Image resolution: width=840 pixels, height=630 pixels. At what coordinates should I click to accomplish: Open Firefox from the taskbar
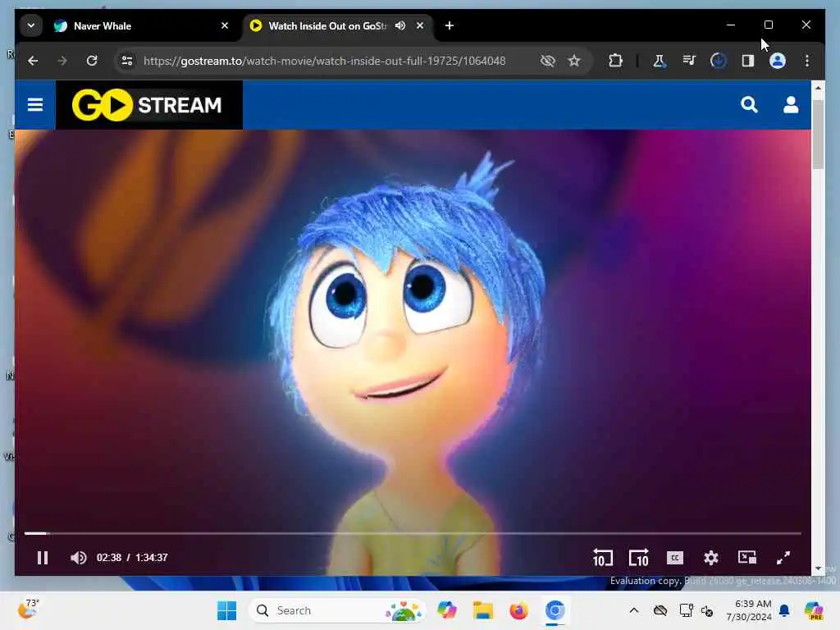(518, 610)
